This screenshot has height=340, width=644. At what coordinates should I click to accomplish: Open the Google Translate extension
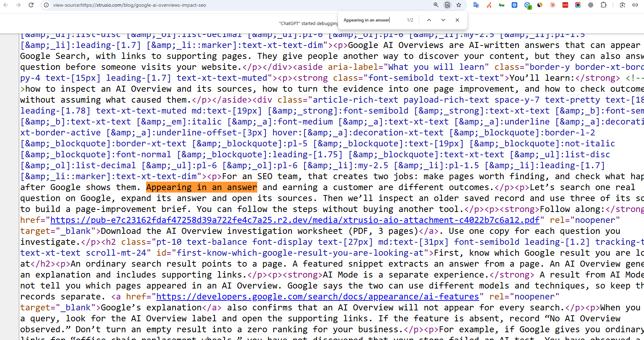tap(476, 5)
